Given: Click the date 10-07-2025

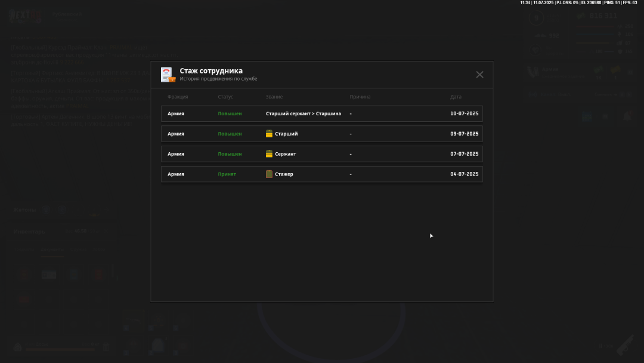Looking at the screenshot, I should coord(464,113).
